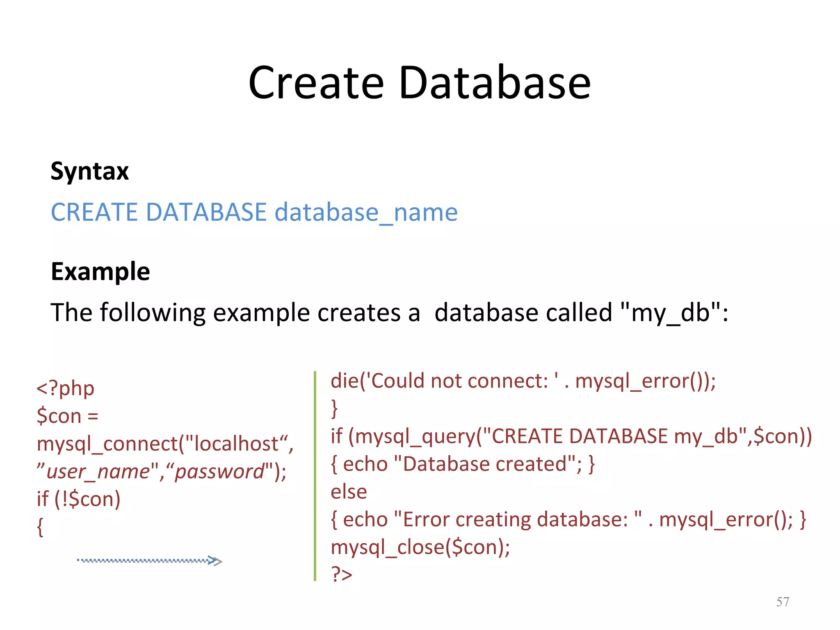Click the closing '?>' PHP tag
The width and height of the screenshot is (840, 630).
342,574
